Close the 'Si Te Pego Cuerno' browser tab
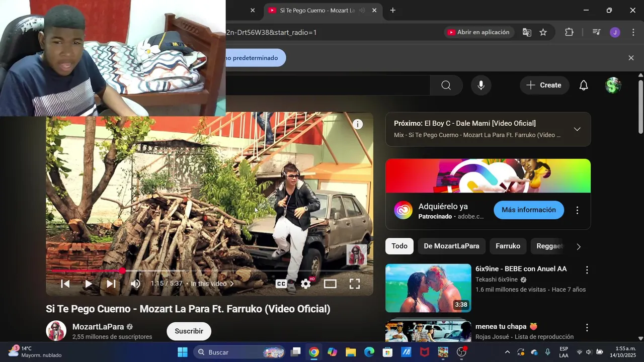Viewport: 644px width, 362px height. [x=374, y=10]
